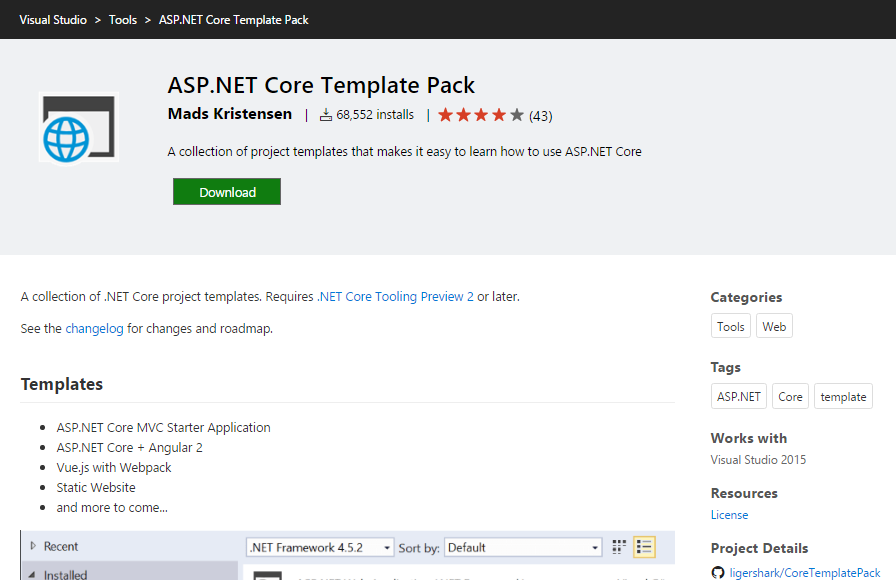Select the Web category tag
The image size is (896, 580).
[774, 327]
